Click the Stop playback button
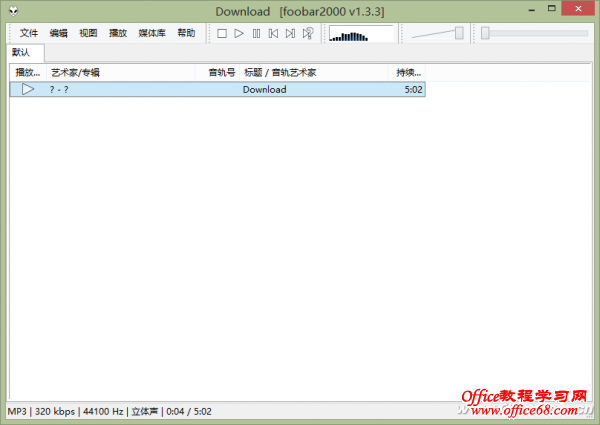Screen dimensions: 600x425 point(222,34)
